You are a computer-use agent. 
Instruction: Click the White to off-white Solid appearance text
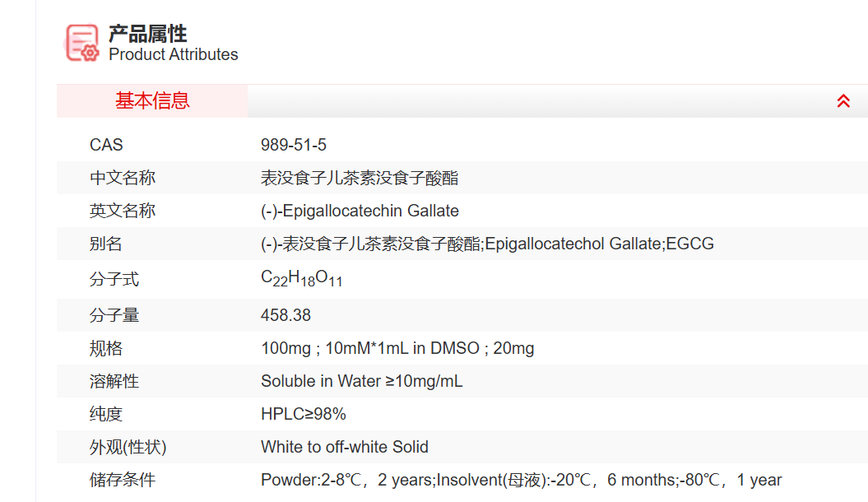point(345,447)
